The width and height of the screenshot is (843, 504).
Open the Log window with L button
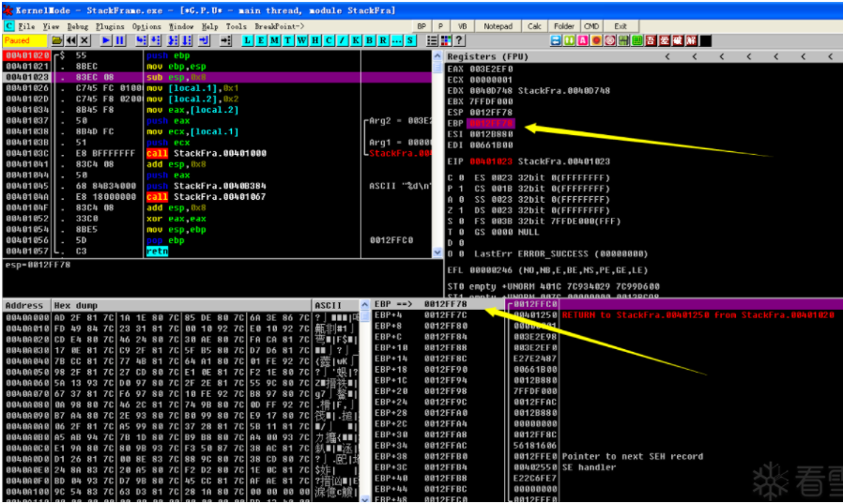pyautogui.click(x=247, y=40)
